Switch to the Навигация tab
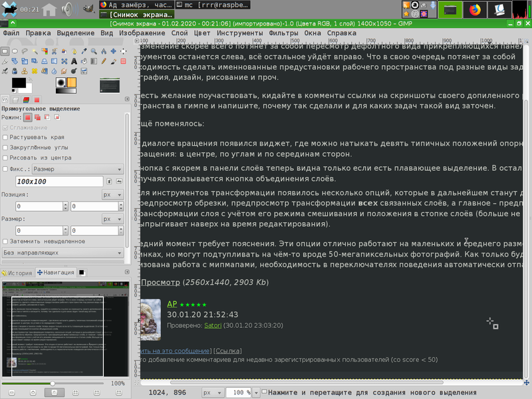The width and height of the screenshot is (532, 399). (x=56, y=273)
